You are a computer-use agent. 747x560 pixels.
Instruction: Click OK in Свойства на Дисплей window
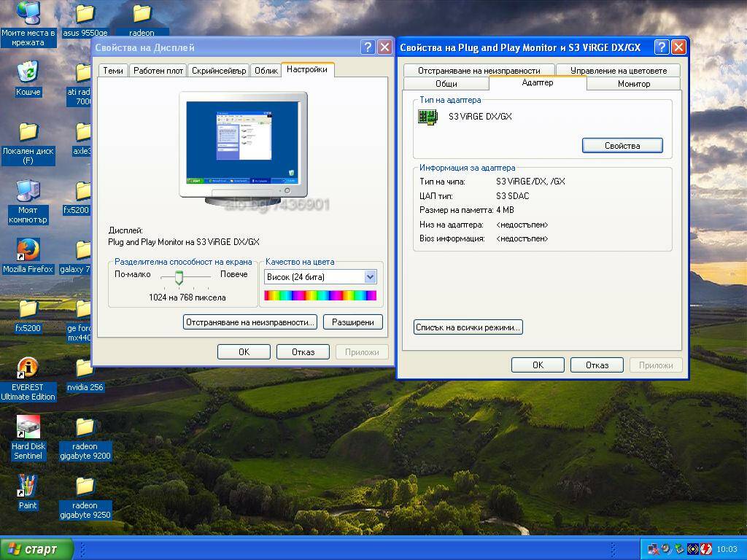point(244,352)
